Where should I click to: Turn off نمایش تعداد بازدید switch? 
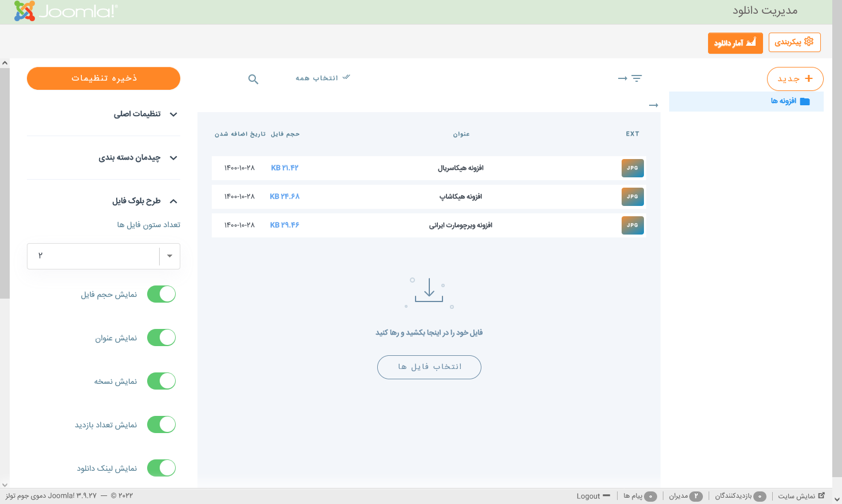[x=161, y=424]
